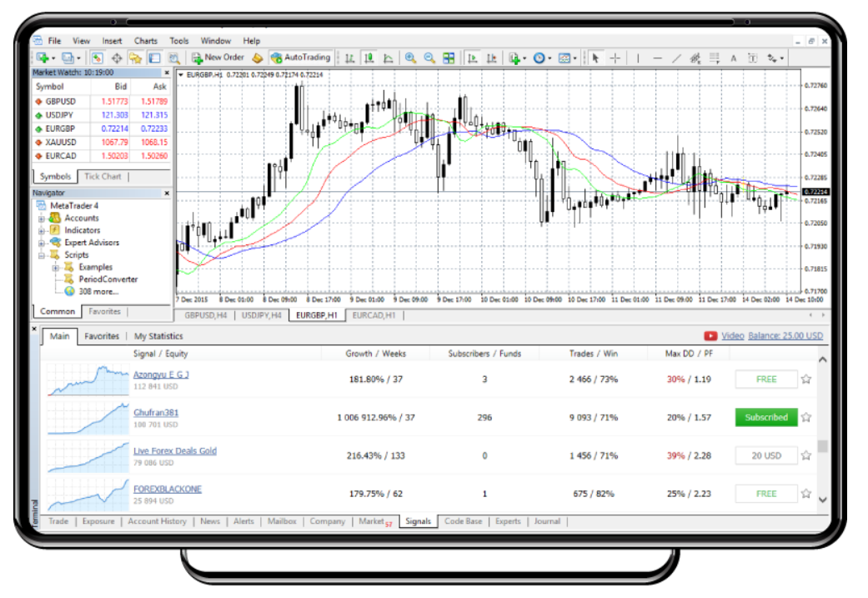Launch MetaEditor via the yellow book icon
868x598 pixels.
(258, 58)
